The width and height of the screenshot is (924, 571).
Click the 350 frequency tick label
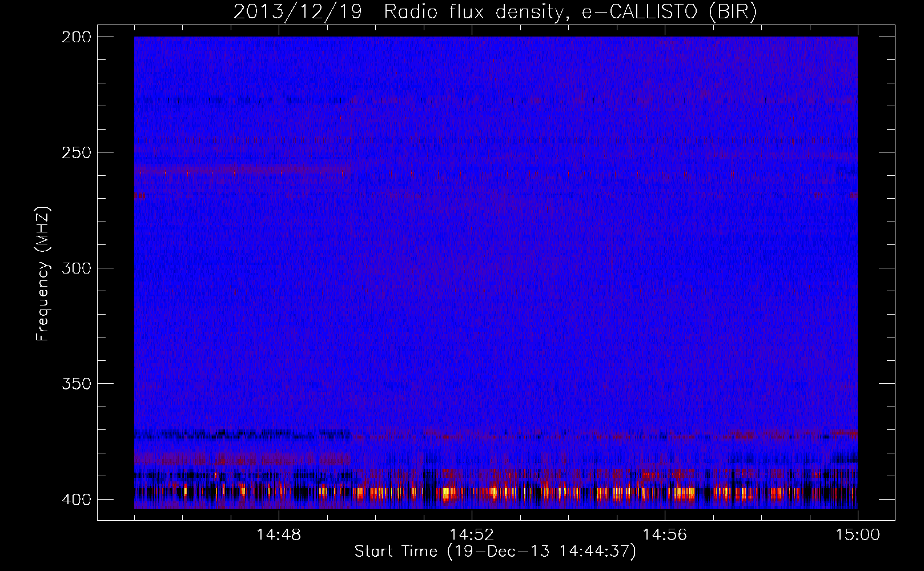[76, 384]
